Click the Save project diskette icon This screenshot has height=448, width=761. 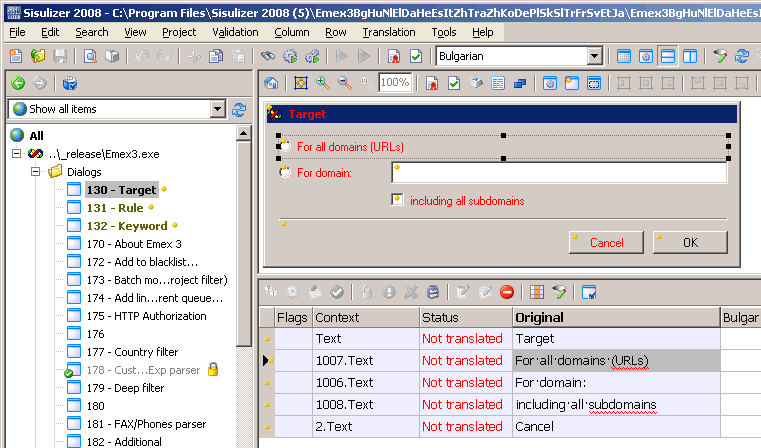point(60,56)
